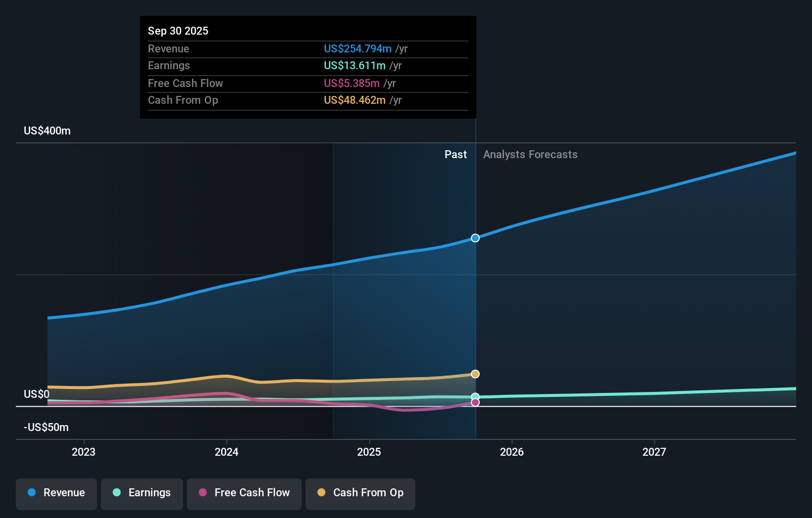Hide the Free Cash Flow series in legend
The width and height of the screenshot is (812, 518).
[x=244, y=493]
